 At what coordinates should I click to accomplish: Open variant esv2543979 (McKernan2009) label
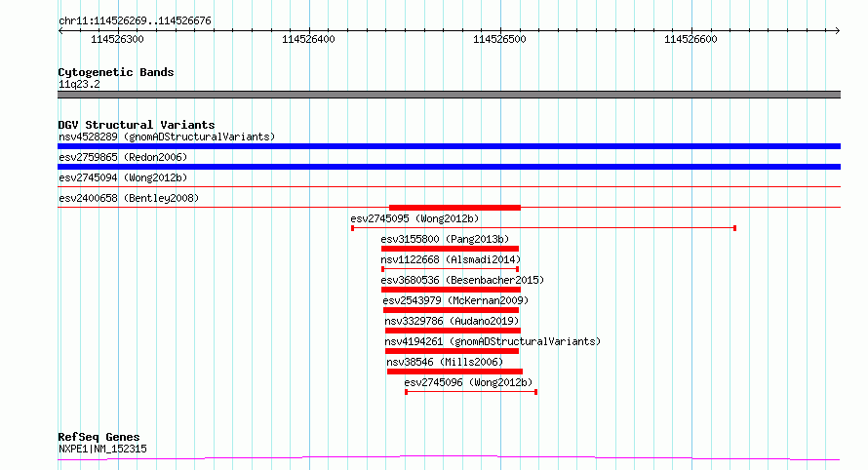click(455, 300)
